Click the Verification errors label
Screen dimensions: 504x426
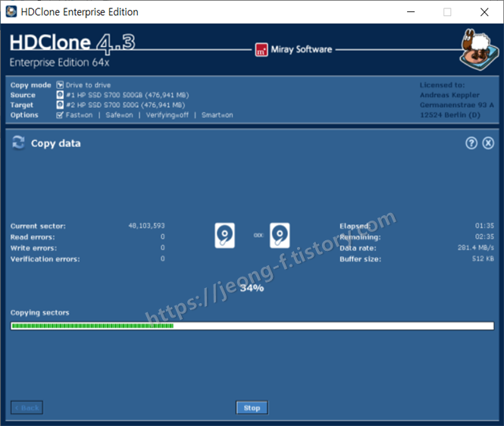pos(45,258)
